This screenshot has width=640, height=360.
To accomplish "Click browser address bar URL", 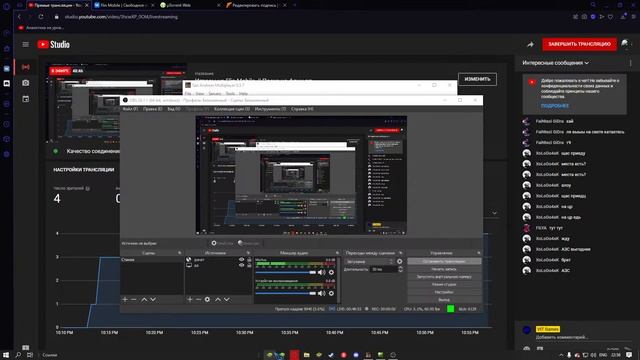I will [121, 17].
